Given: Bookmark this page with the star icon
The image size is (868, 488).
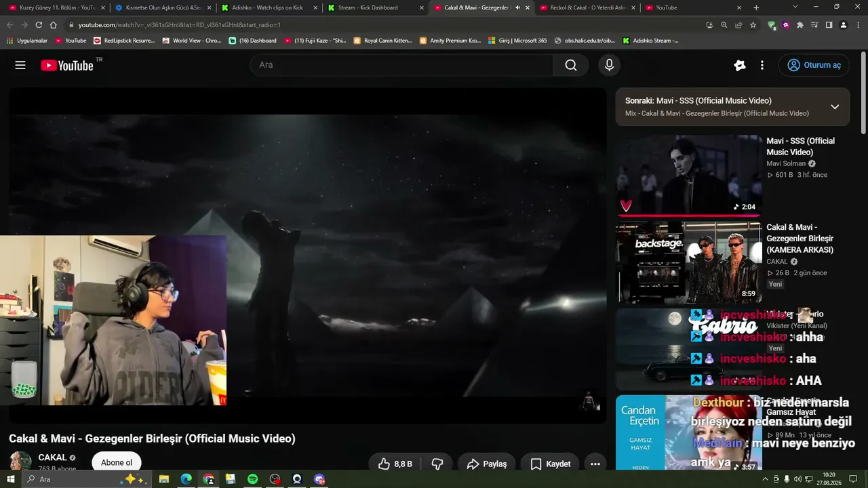Looking at the screenshot, I should pos(753,25).
